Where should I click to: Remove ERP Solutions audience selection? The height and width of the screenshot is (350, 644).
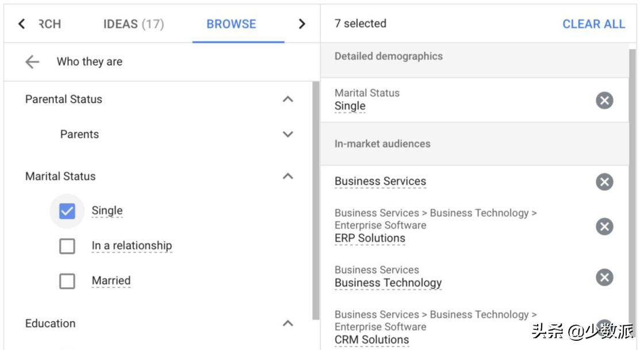coord(604,226)
